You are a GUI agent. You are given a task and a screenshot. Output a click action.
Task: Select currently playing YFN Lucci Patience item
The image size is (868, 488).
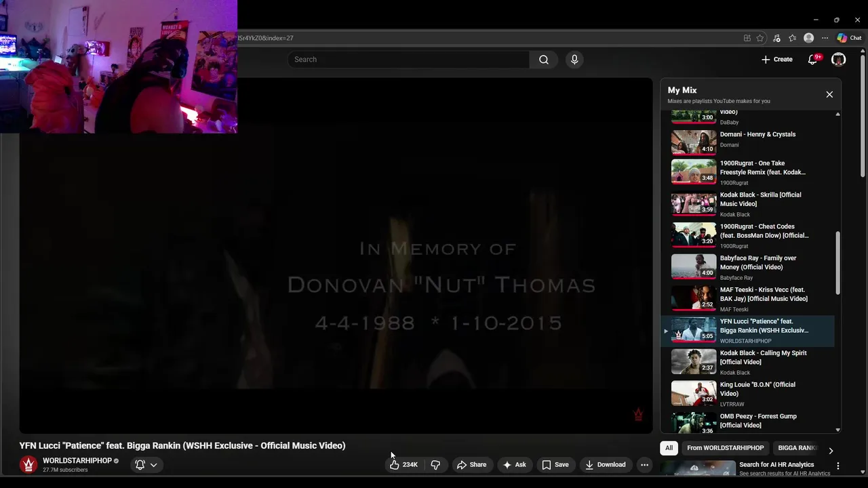[x=748, y=330]
